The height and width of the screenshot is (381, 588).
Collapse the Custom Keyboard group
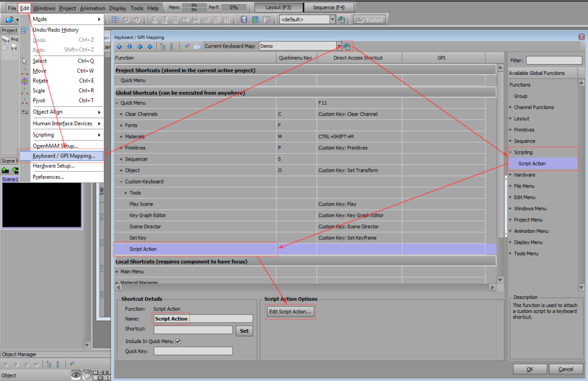coord(121,182)
